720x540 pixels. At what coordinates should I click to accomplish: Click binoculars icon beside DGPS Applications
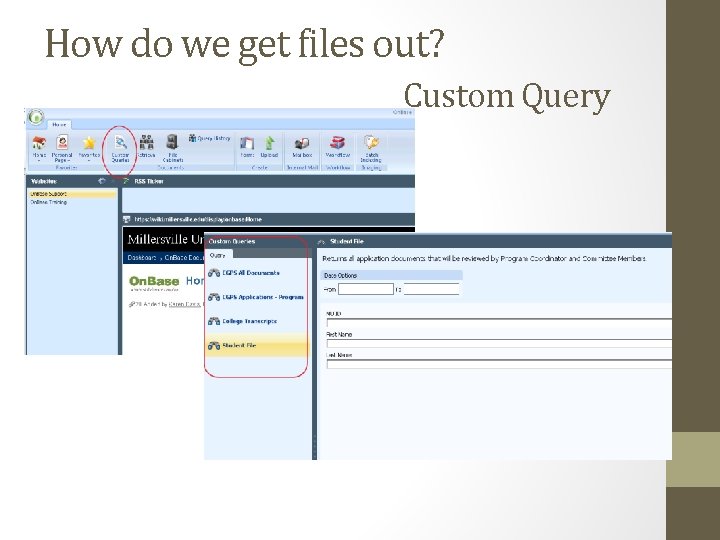point(214,297)
